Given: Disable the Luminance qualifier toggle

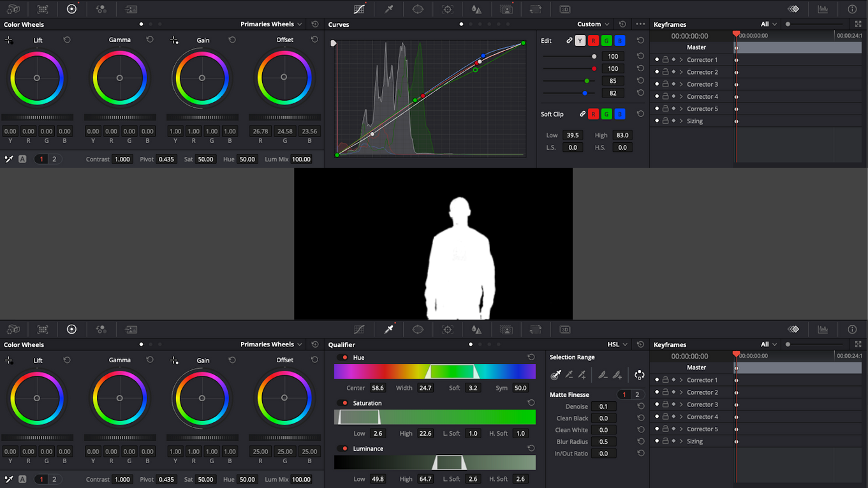Looking at the screenshot, I should tap(344, 448).
